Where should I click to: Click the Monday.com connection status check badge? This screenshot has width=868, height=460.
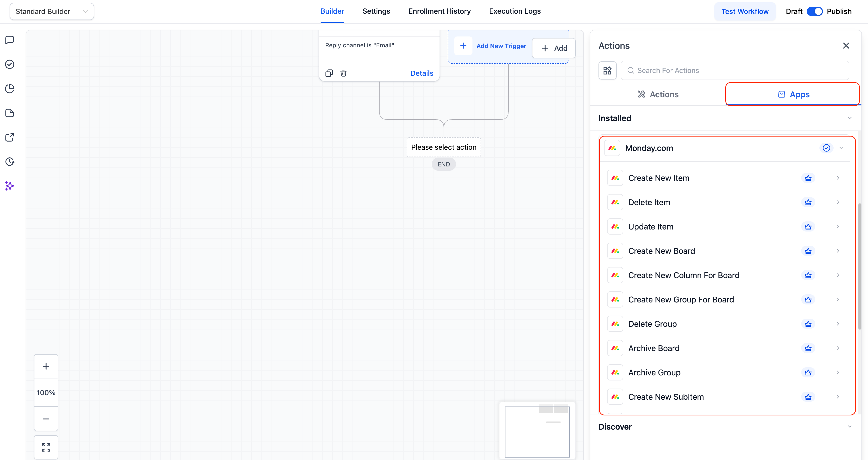point(826,148)
